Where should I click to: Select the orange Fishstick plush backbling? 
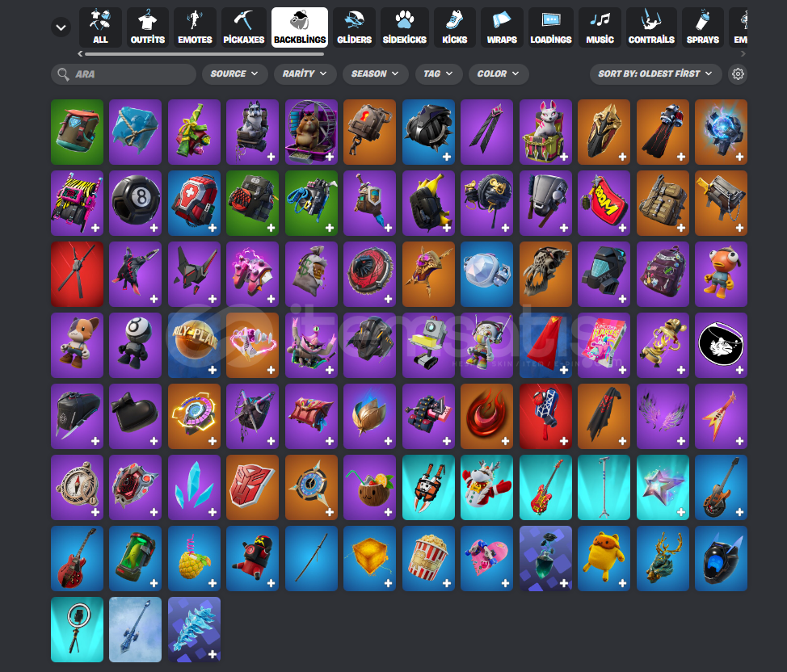[x=722, y=275]
